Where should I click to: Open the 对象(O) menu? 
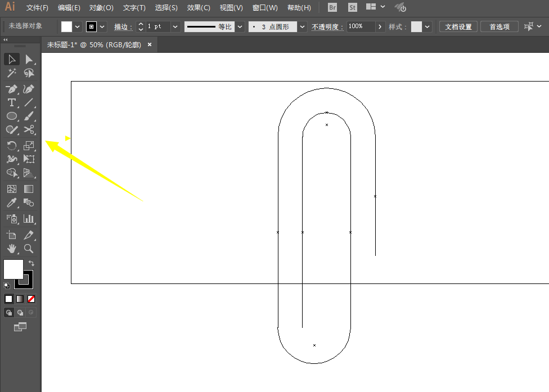click(101, 8)
